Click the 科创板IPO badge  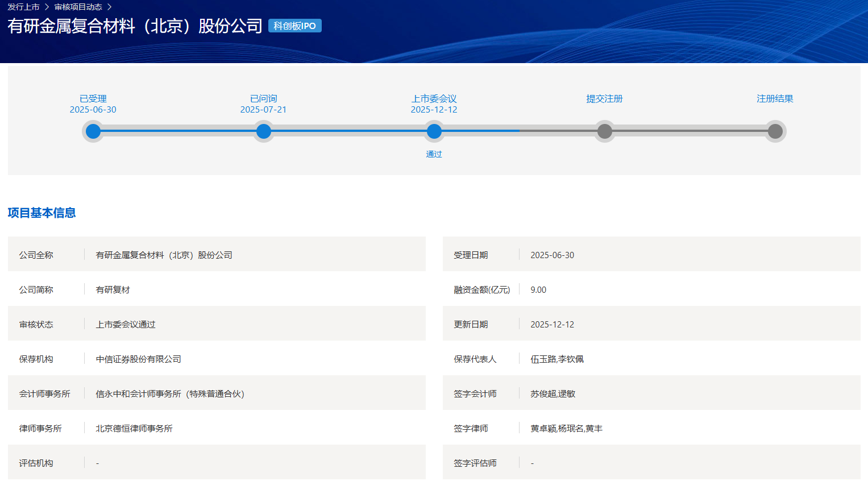(294, 26)
